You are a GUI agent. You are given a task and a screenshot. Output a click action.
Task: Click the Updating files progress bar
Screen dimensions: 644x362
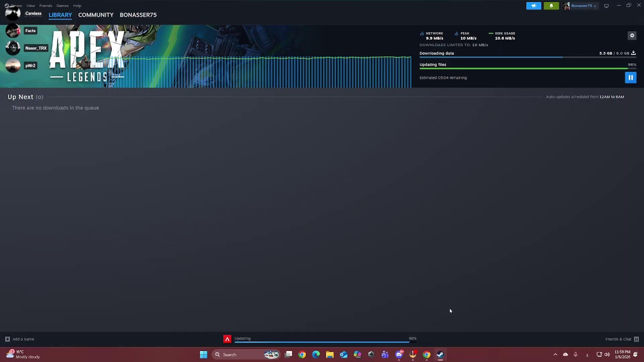coord(528,69)
